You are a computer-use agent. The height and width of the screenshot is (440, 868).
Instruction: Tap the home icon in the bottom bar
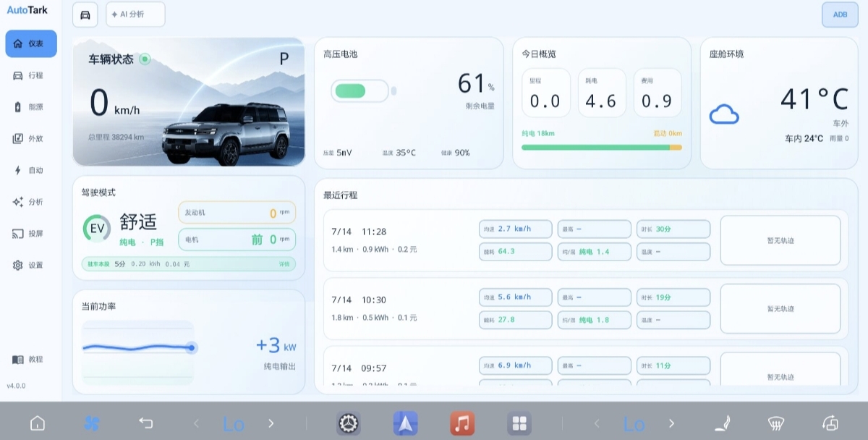[x=38, y=423]
